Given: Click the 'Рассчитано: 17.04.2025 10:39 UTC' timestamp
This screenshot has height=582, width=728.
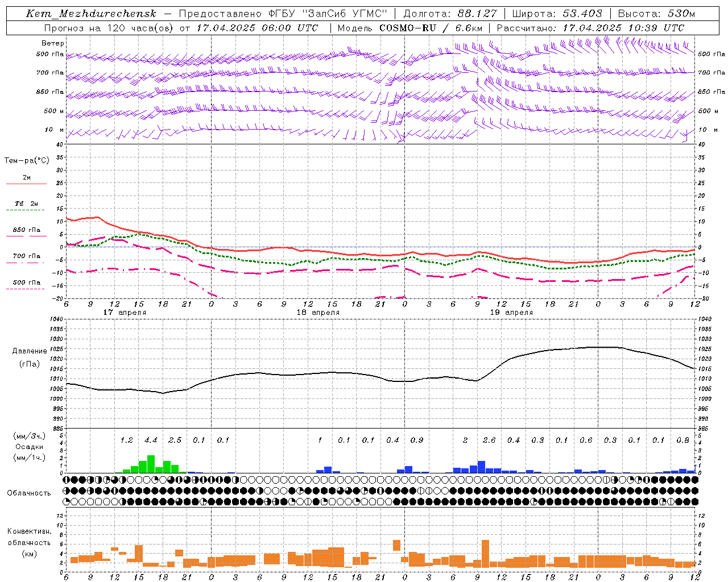Looking at the screenshot, I should pos(590,28).
